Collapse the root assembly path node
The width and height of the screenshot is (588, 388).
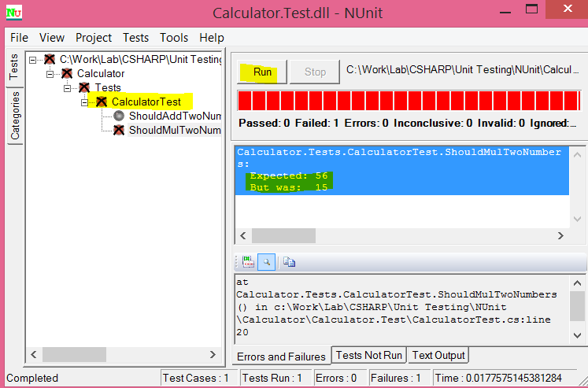[34, 59]
